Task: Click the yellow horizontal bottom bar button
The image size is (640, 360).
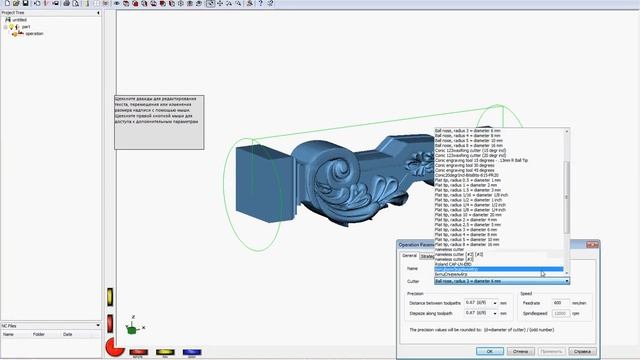Action: 165,352
